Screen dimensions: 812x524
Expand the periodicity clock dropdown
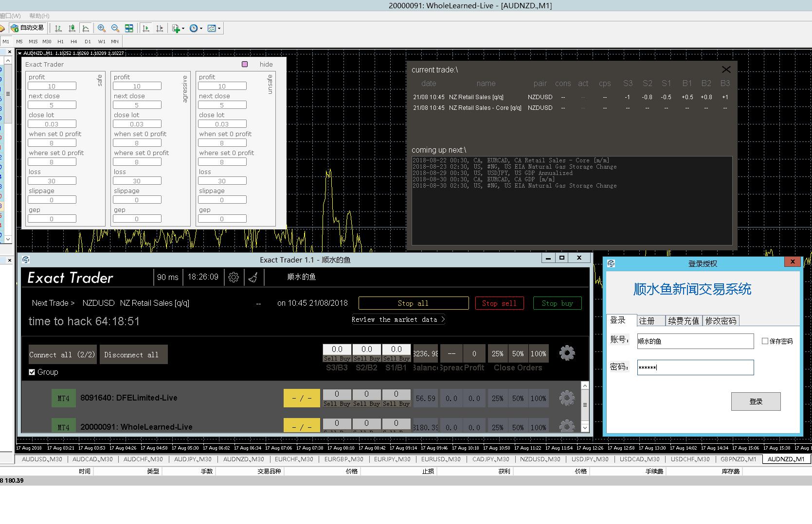201,28
